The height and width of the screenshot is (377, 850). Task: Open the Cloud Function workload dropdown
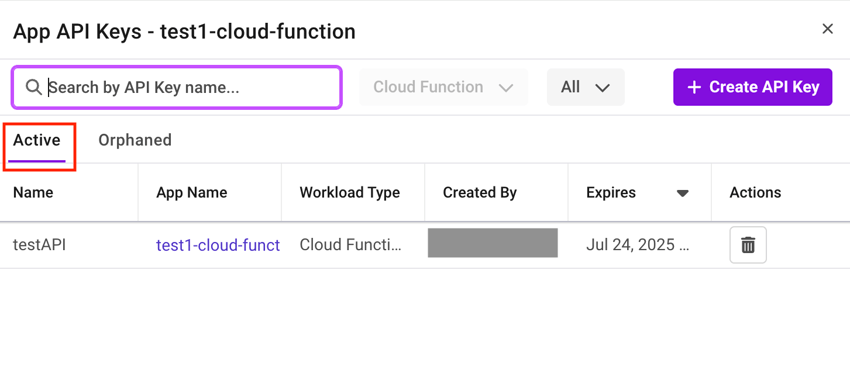coord(443,87)
